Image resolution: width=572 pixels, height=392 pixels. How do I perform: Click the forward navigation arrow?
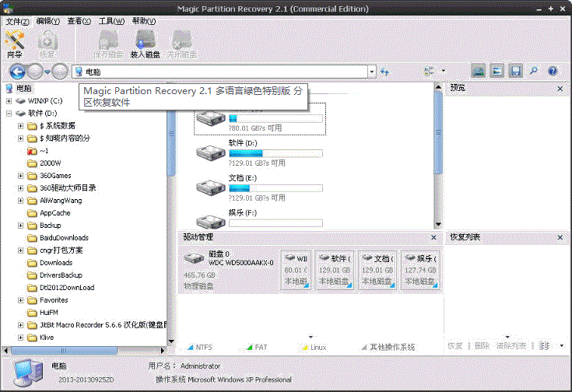(x=35, y=72)
